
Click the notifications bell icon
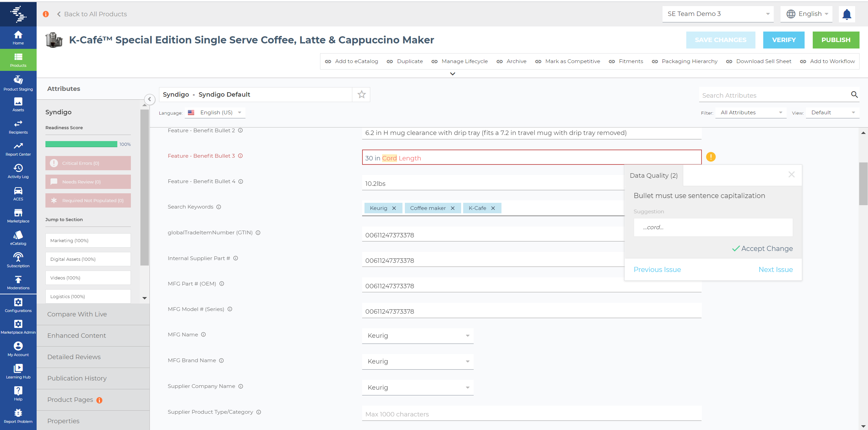pos(847,14)
